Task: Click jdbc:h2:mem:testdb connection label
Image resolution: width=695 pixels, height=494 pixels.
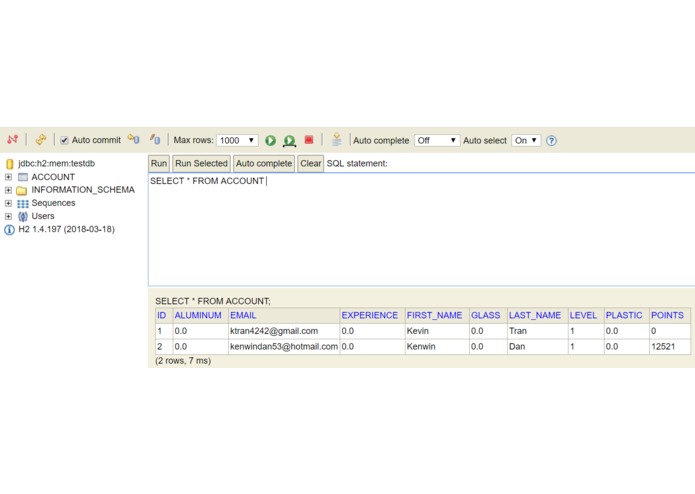Action: point(56,163)
